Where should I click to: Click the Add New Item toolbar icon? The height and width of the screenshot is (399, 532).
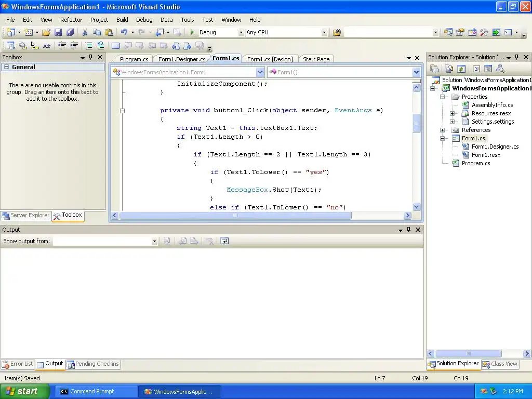point(29,32)
